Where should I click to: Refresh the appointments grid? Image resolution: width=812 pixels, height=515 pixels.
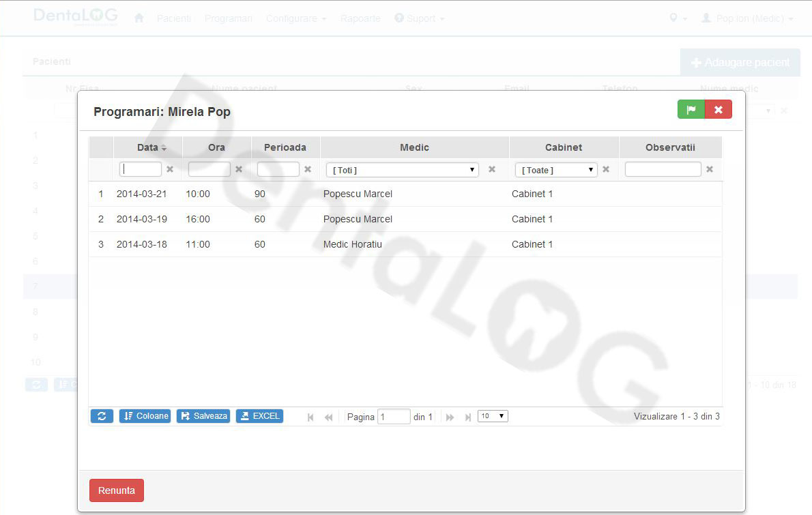tap(102, 416)
